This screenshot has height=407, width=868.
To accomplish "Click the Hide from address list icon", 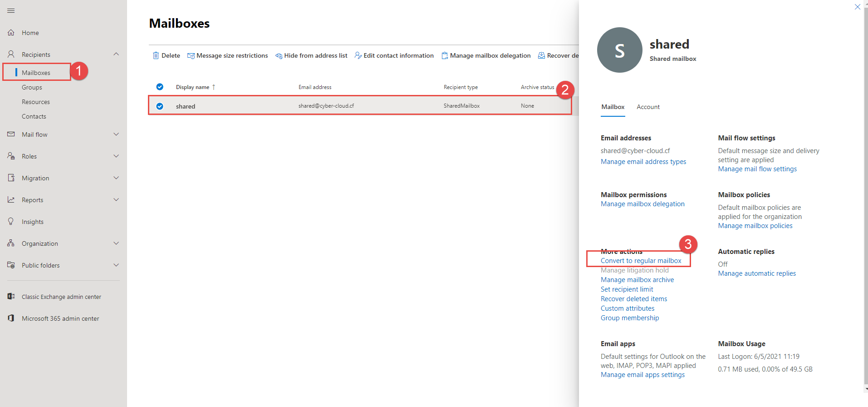I will point(279,55).
